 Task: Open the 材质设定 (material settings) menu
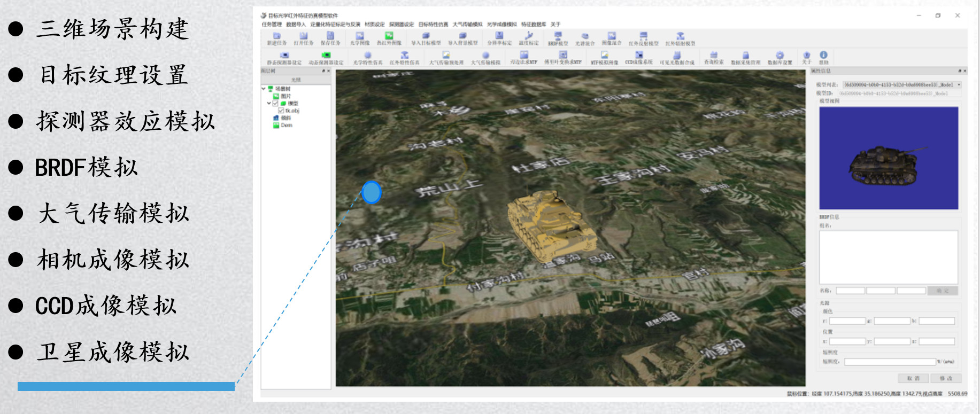(375, 25)
